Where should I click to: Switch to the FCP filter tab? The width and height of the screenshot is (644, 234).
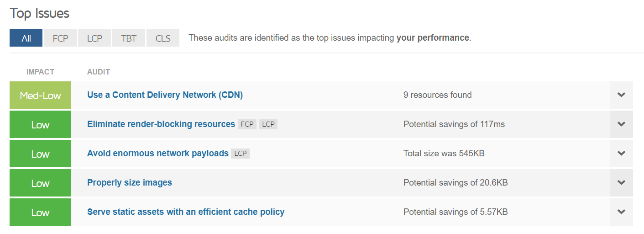[x=60, y=38]
